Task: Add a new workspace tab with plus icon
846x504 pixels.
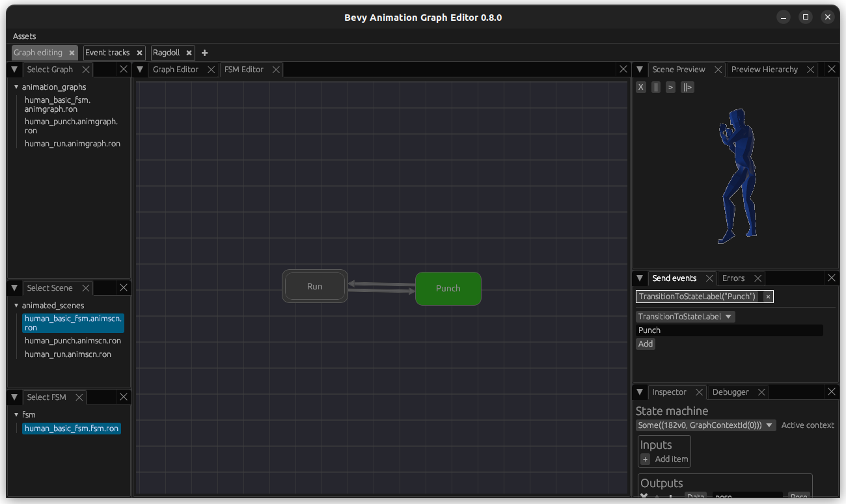Action: tap(204, 53)
